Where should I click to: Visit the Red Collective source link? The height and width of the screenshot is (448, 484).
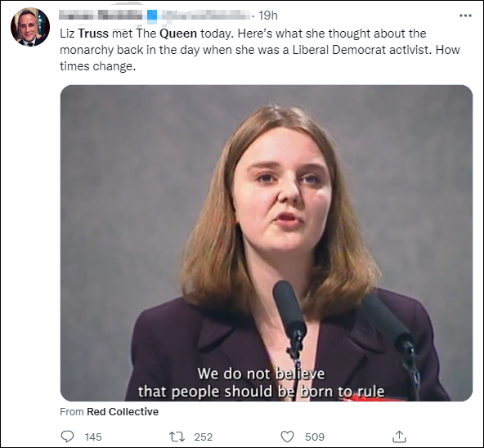click(123, 411)
